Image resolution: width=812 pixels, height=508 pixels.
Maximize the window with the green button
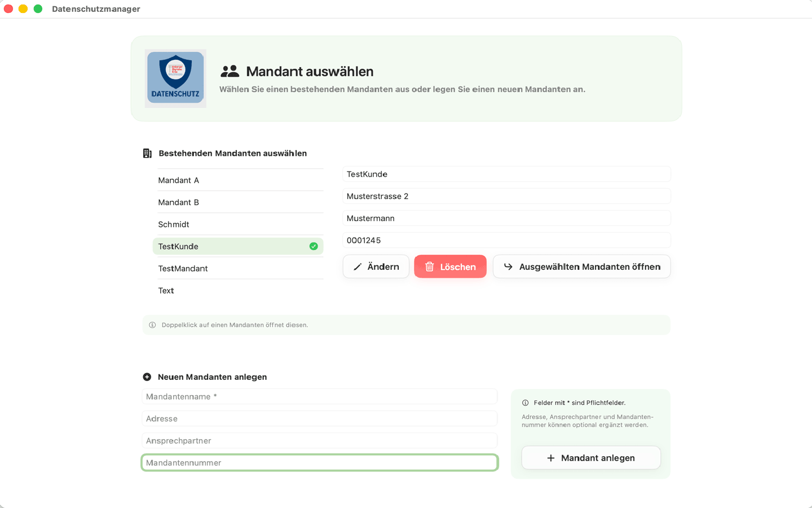pyautogui.click(x=38, y=8)
